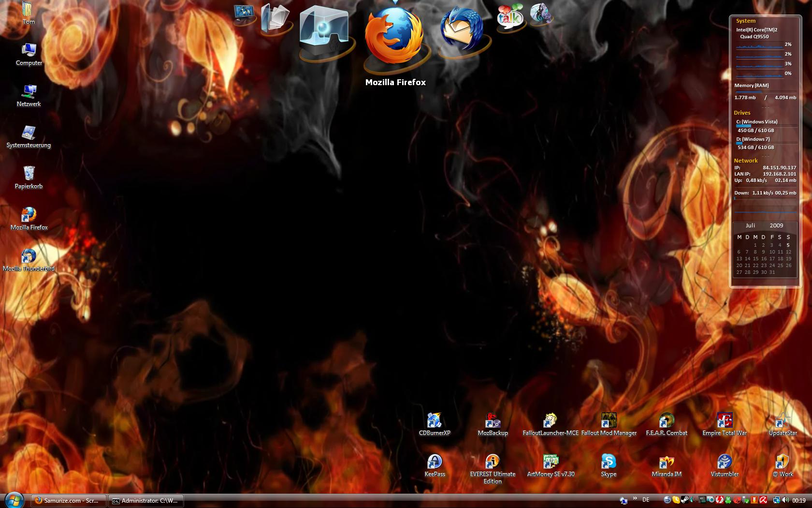Click the yellow Skype clock tray icon
This screenshot has width=812, height=508.
(676, 500)
